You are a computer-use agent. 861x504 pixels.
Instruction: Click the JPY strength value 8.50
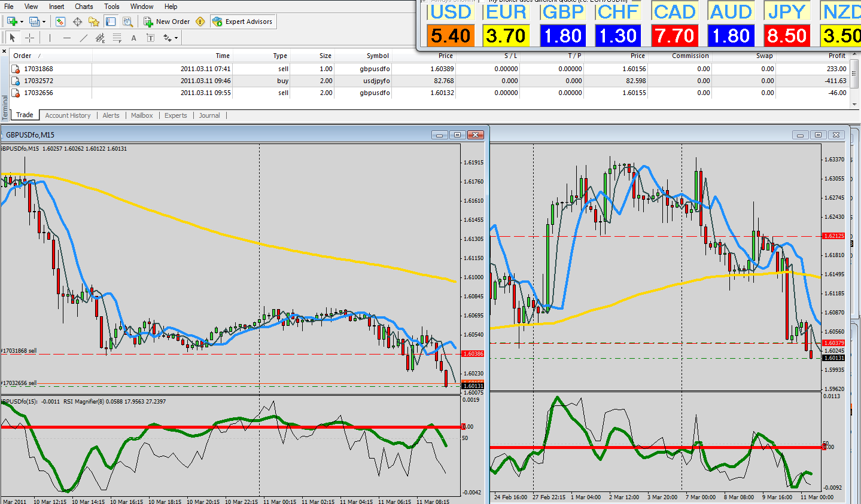pyautogui.click(x=787, y=36)
